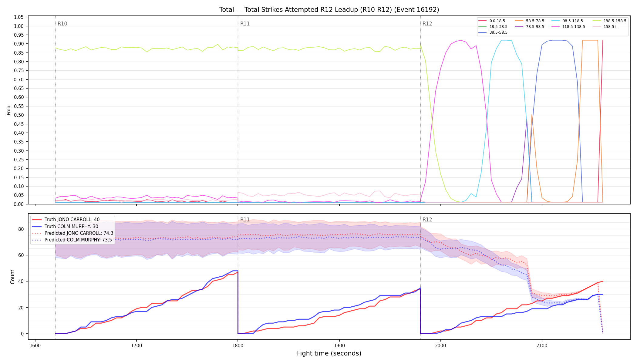
Task: Select the 118.5-138.5 legend entry
Action: tap(568, 27)
